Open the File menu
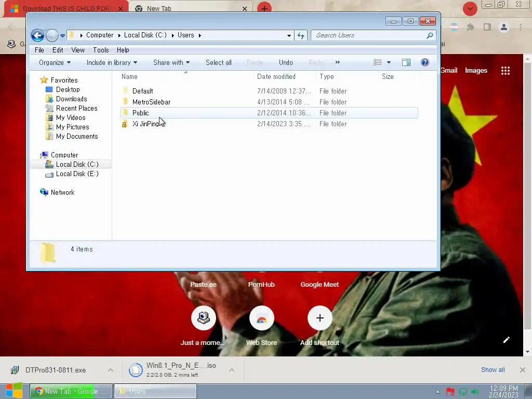532x399 pixels. point(39,50)
